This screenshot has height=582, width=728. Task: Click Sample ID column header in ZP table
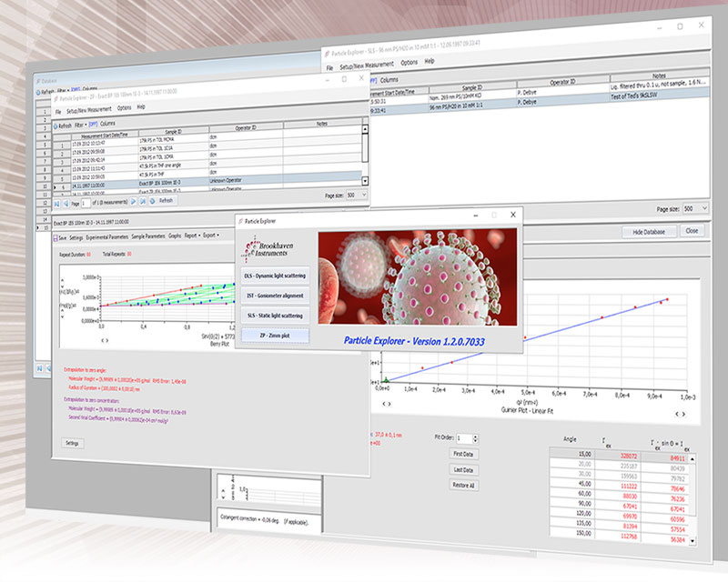coord(174,132)
